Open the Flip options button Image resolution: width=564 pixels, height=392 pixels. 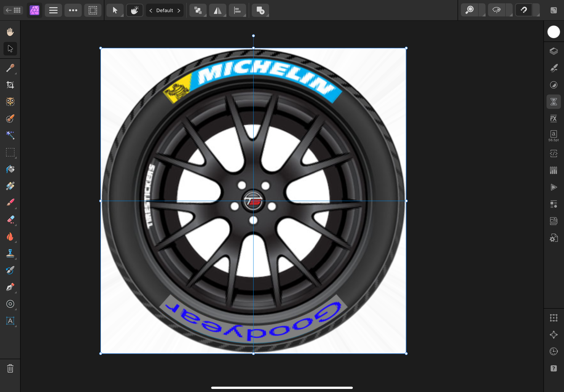(218, 10)
